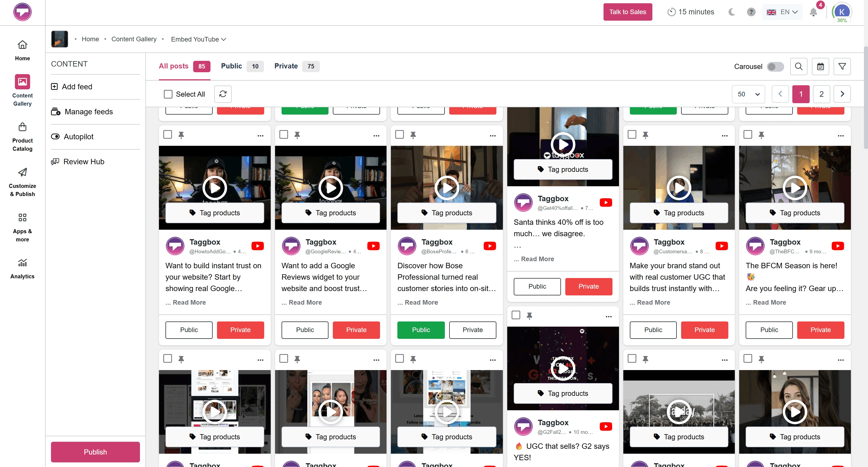Screen dimensions: 868x467
Task: Pin the GoogleRevie post
Action: pyautogui.click(x=297, y=135)
